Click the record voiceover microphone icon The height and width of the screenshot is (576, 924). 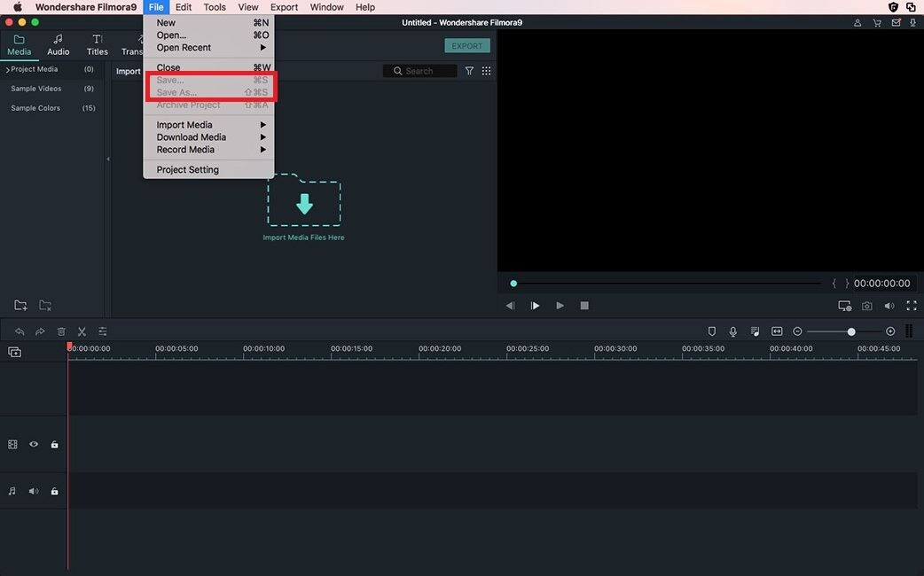pos(733,331)
